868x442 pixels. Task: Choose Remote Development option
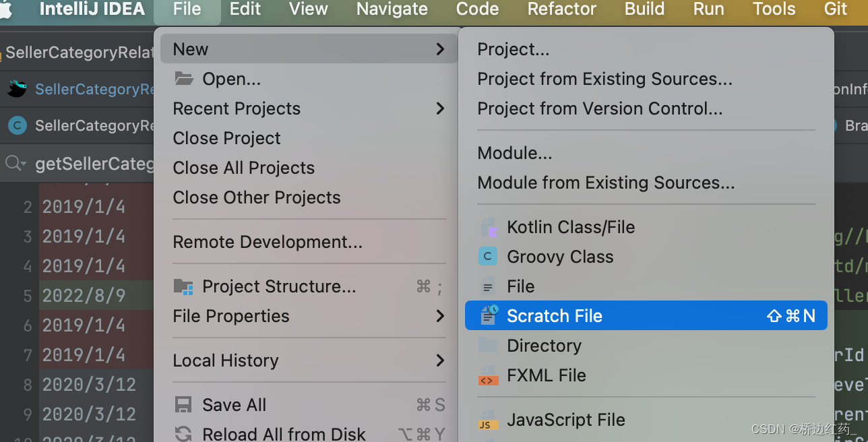coord(268,242)
